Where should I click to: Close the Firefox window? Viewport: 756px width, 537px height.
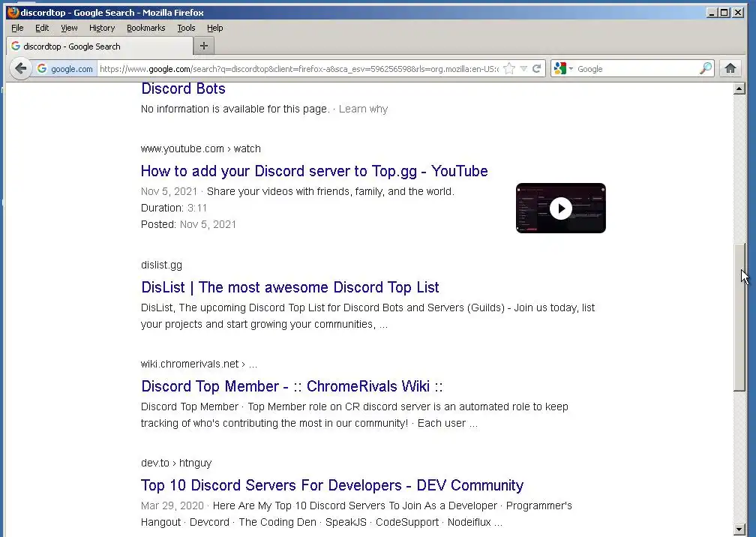[x=738, y=13]
